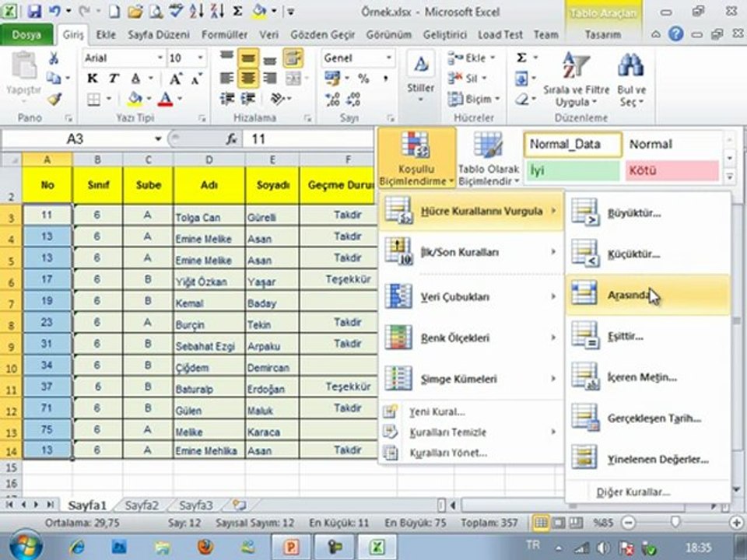The height and width of the screenshot is (560, 747).
Task: Open the font color dropdown arrow
Action: 180,99
